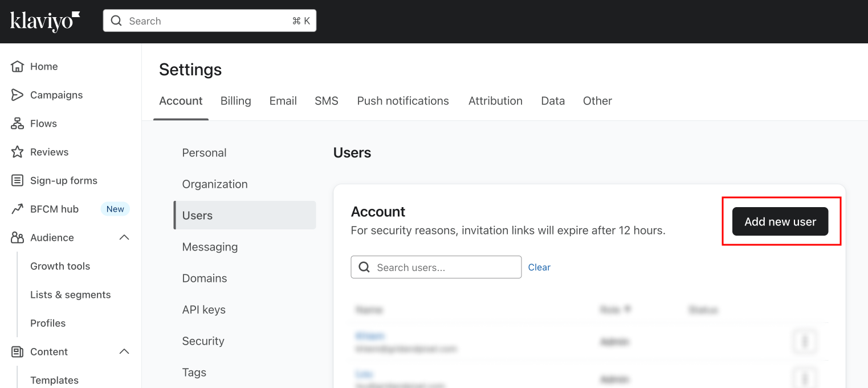This screenshot has height=388, width=868.
Task: Open BFCM hub in the sidebar
Action: (x=54, y=209)
